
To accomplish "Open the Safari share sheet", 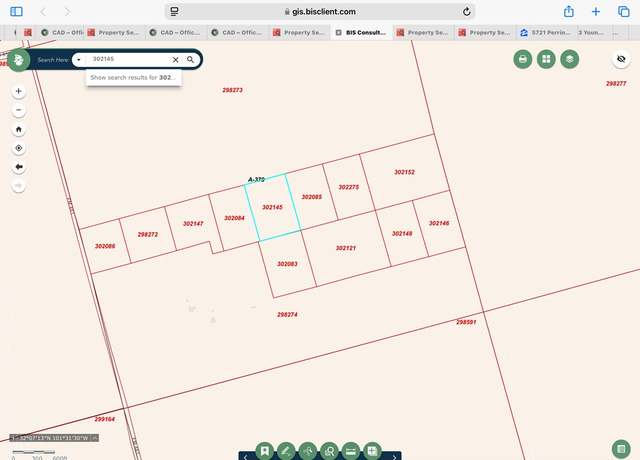I will (569, 11).
